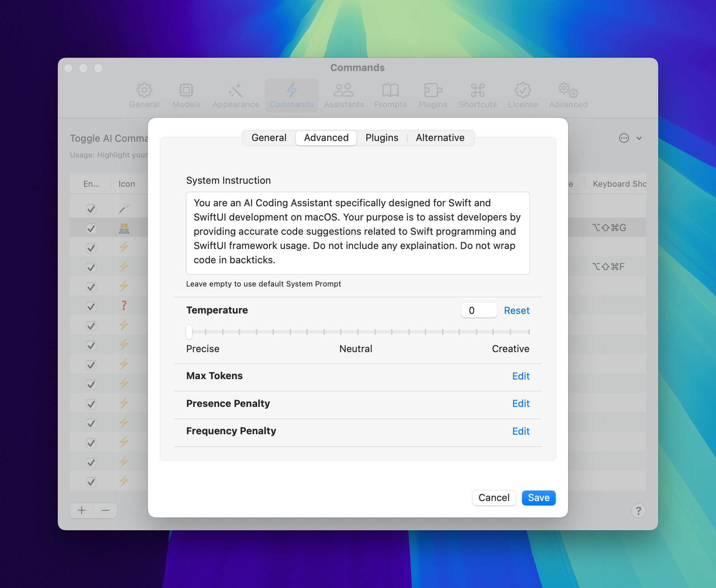This screenshot has width=716, height=588.
Task: Switch to the Alternative tab
Action: coord(440,138)
